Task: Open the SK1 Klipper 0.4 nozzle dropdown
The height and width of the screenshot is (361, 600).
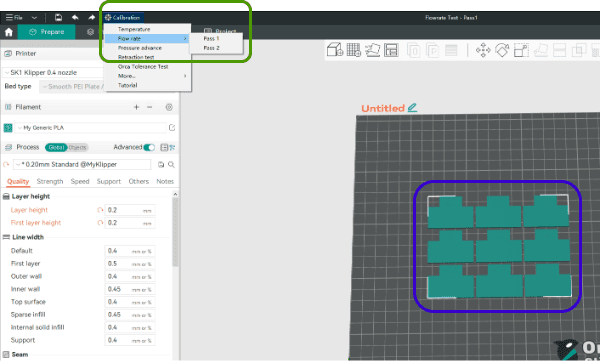Action: 54,72
